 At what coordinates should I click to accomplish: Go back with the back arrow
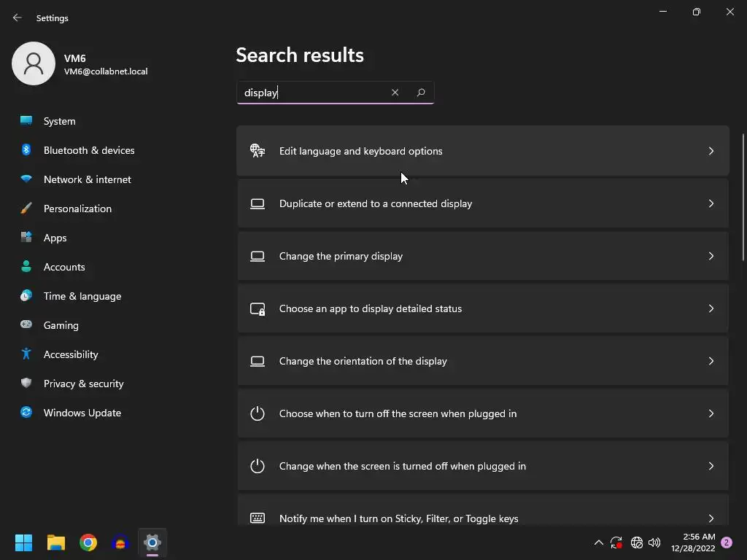tap(18, 17)
